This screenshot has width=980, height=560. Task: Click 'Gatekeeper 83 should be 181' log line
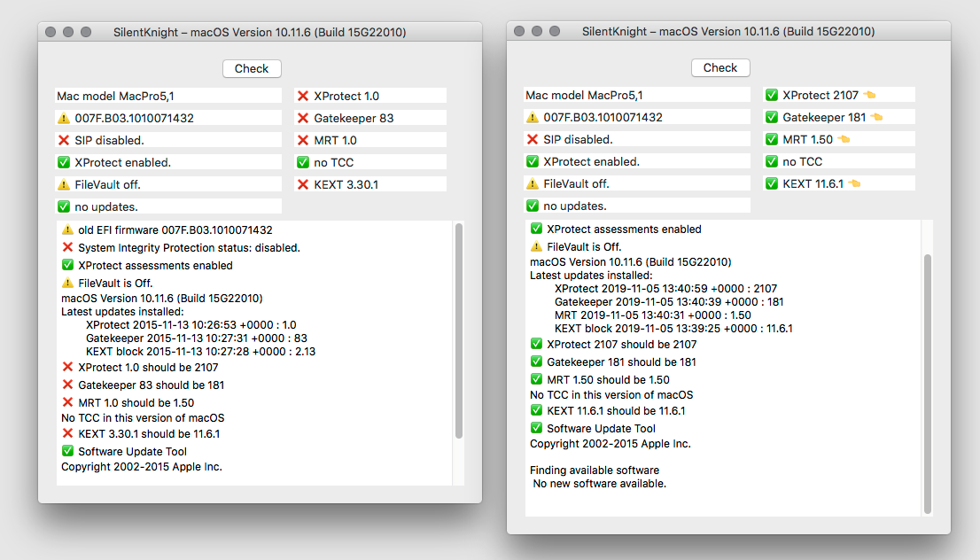[144, 385]
